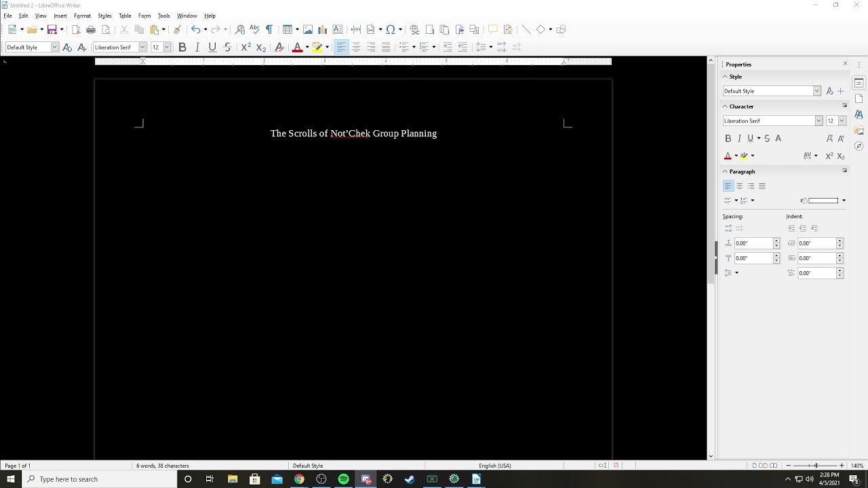Click Increase Indent icon in formatting toolbar
868x488 pixels.
pyautogui.click(x=448, y=47)
